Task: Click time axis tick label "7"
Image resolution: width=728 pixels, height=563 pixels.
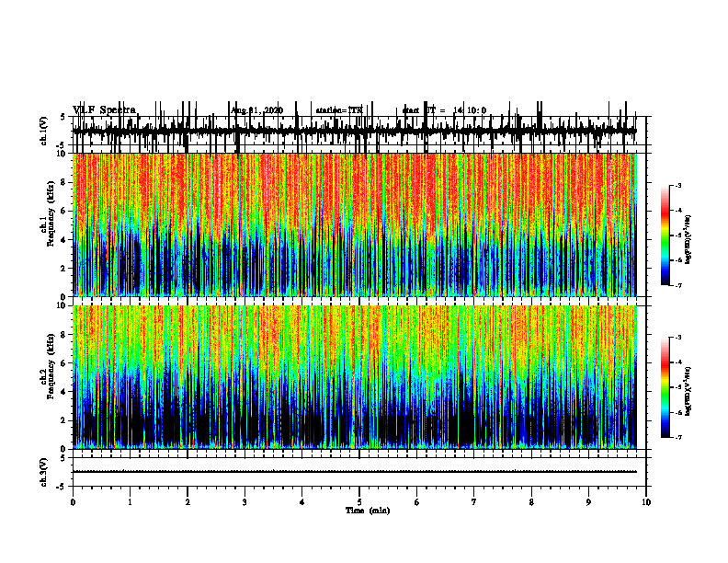Action: click(474, 502)
